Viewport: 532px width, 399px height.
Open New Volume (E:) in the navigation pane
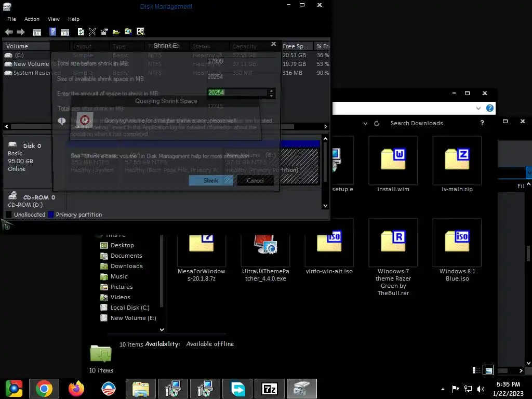(128, 318)
